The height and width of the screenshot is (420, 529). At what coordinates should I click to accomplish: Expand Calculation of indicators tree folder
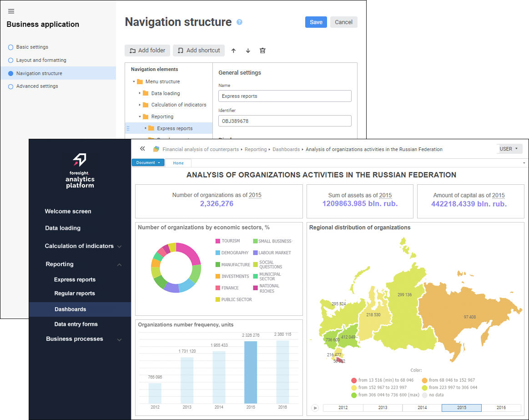coord(140,105)
